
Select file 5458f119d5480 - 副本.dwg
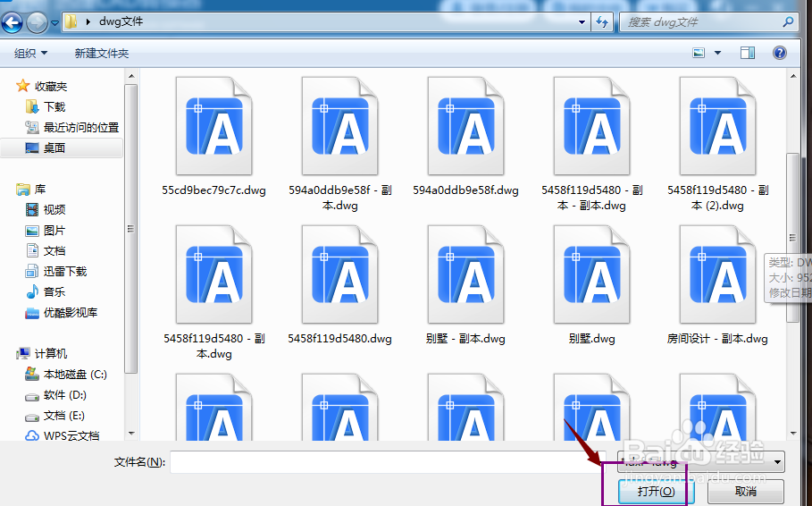(x=213, y=292)
